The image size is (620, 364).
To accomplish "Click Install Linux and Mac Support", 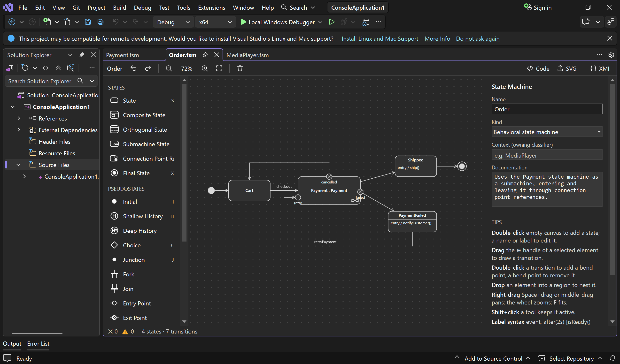I will tap(380, 39).
